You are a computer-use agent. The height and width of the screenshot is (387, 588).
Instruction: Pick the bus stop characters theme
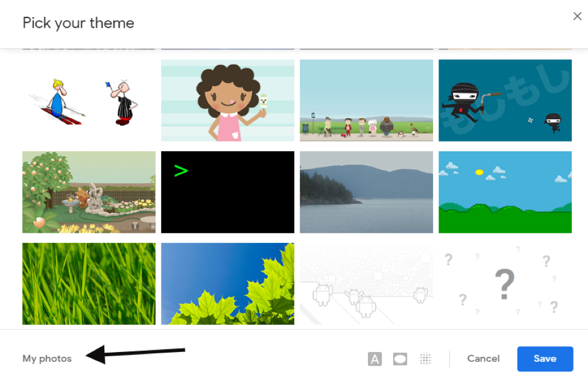(367, 101)
